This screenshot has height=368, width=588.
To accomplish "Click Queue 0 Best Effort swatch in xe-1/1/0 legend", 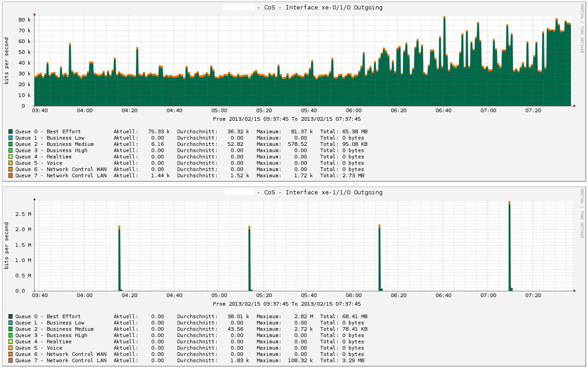I will pyautogui.click(x=10, y=316).
